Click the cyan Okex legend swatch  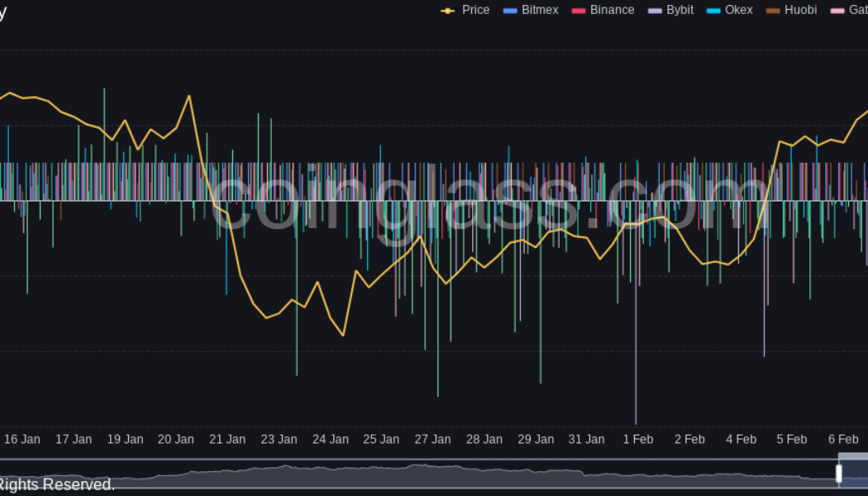tap(713, 11)
